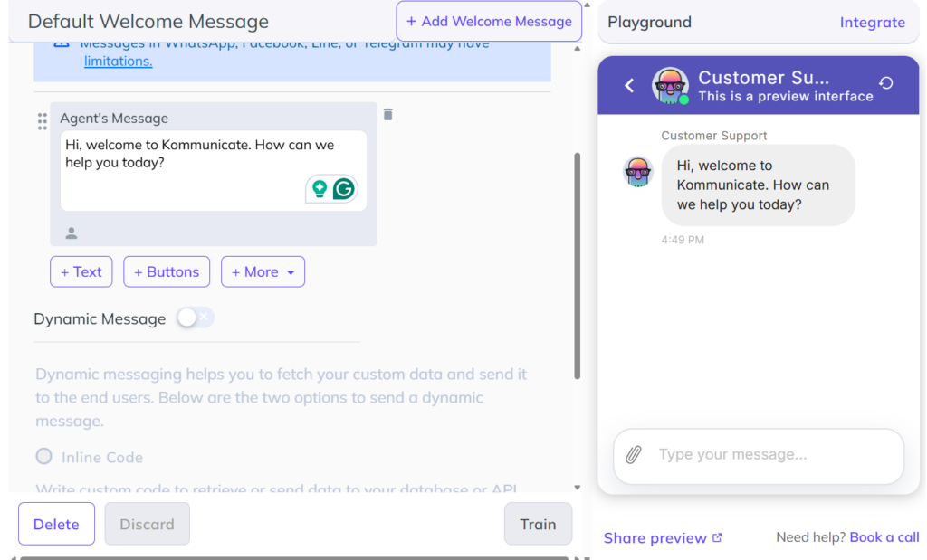Open the Share preview external link
This screenshot has height=560, width=927.
click(663, 537)
